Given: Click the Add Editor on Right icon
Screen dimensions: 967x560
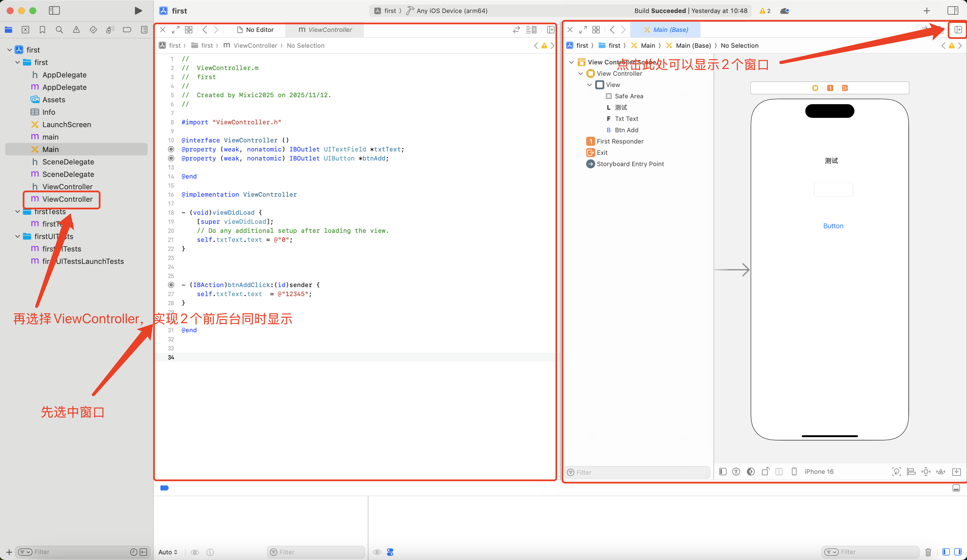Looking at the screenshot, I should pos(958,30).
